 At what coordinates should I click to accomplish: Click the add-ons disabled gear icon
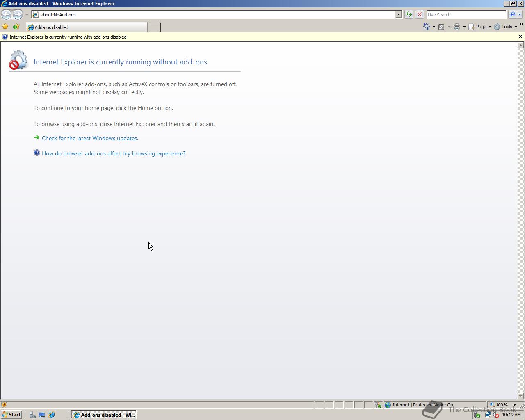click(18, 60)
